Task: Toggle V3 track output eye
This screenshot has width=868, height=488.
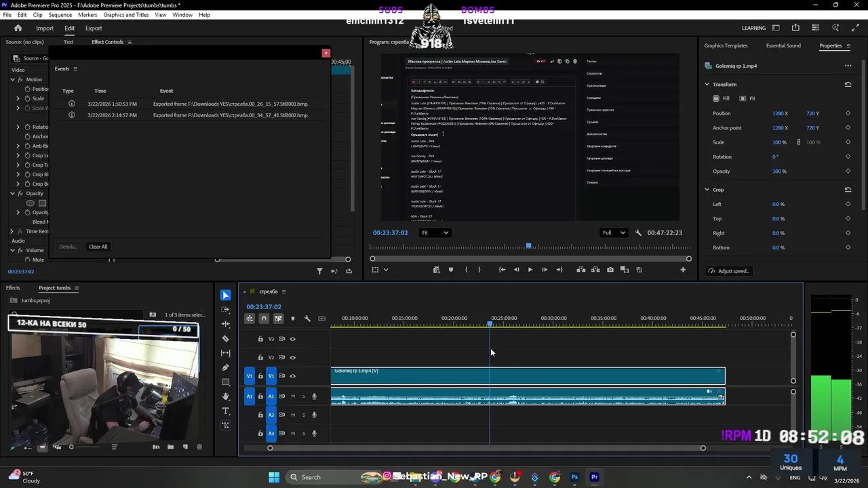Action: click(x=293, y=339)
